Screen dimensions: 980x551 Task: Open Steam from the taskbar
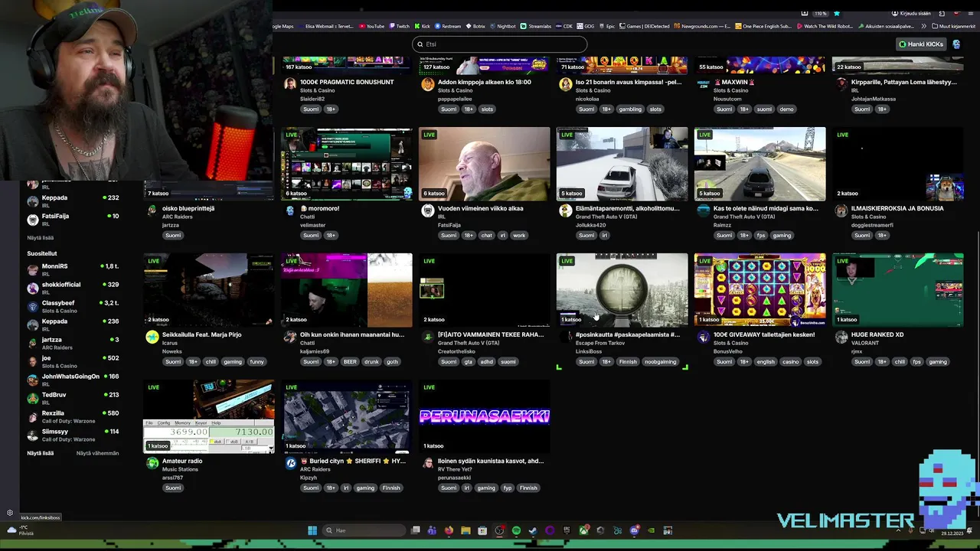[x=533, y=530]
